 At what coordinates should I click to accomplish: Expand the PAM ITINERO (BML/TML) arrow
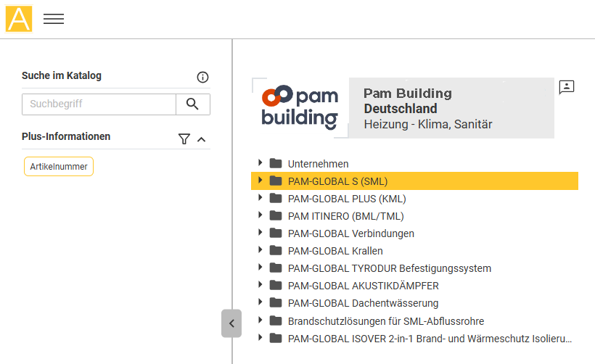[x=260, y=215]
